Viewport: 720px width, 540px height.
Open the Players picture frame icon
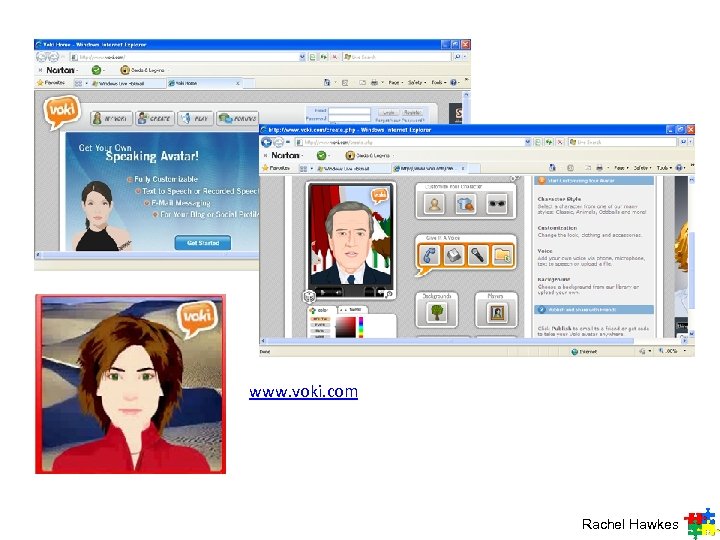point(497,313)
